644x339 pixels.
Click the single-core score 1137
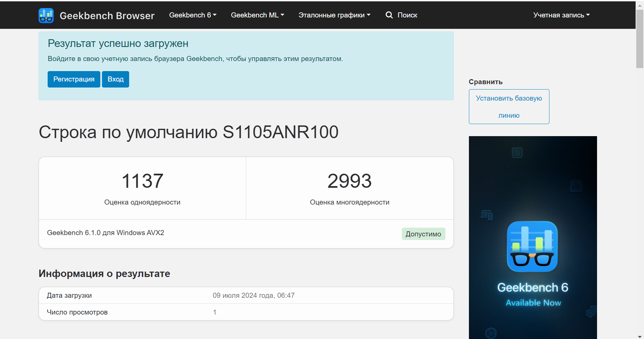coord(142,181)
